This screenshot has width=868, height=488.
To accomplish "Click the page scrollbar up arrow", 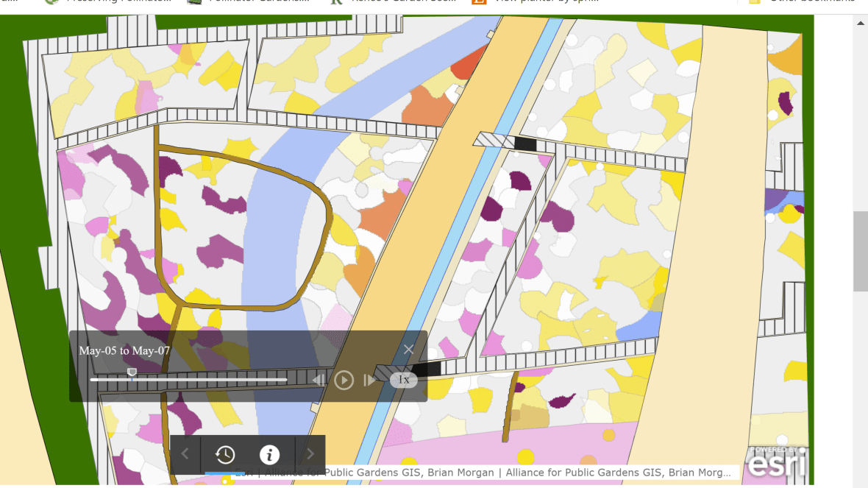I will pos(860,22).
